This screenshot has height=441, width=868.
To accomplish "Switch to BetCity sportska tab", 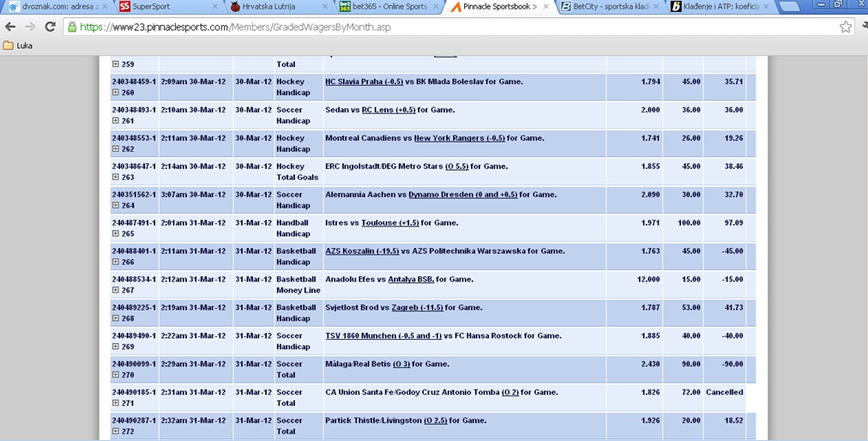I will point(609,7).
